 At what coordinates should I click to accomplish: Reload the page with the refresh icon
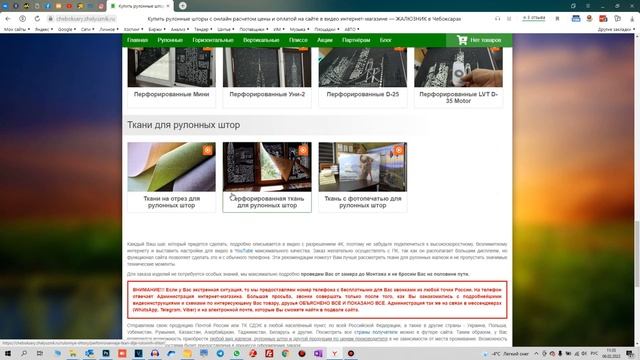pyautogui.click(x=37, y=19)
